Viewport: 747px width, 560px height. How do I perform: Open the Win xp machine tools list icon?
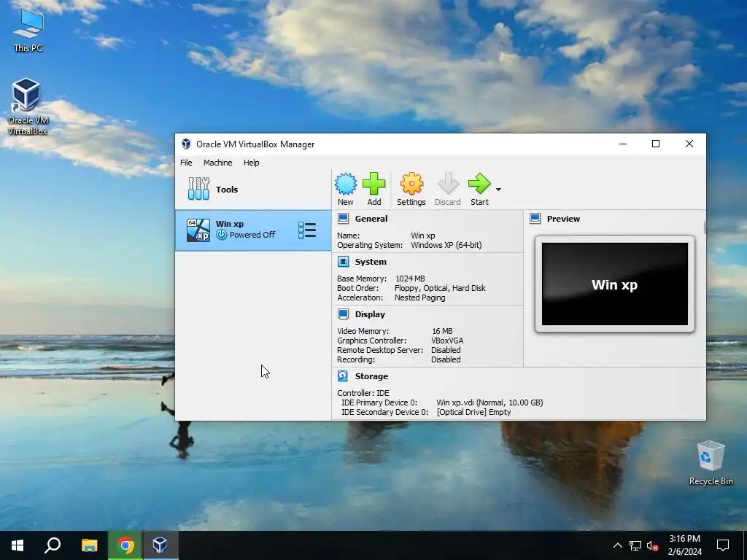pos(307,230)
